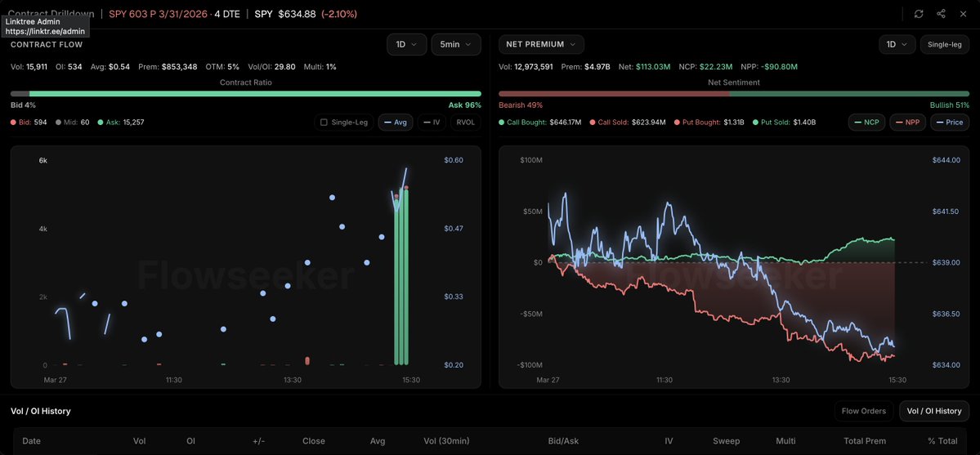The width and height of the screenshot is (980, 455).
Task: Click the tallest green volume bar near 15:30
Action: [407, 276]
